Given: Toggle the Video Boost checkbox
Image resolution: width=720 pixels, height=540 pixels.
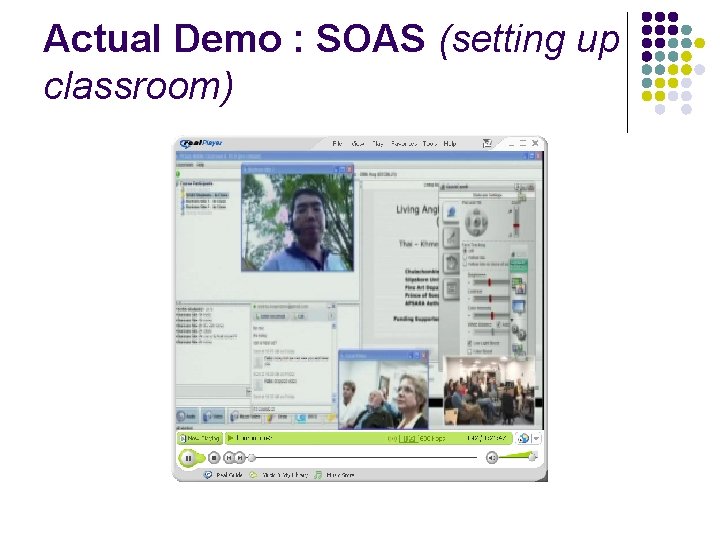Looking at the screenshot, I should click(470, 351).
